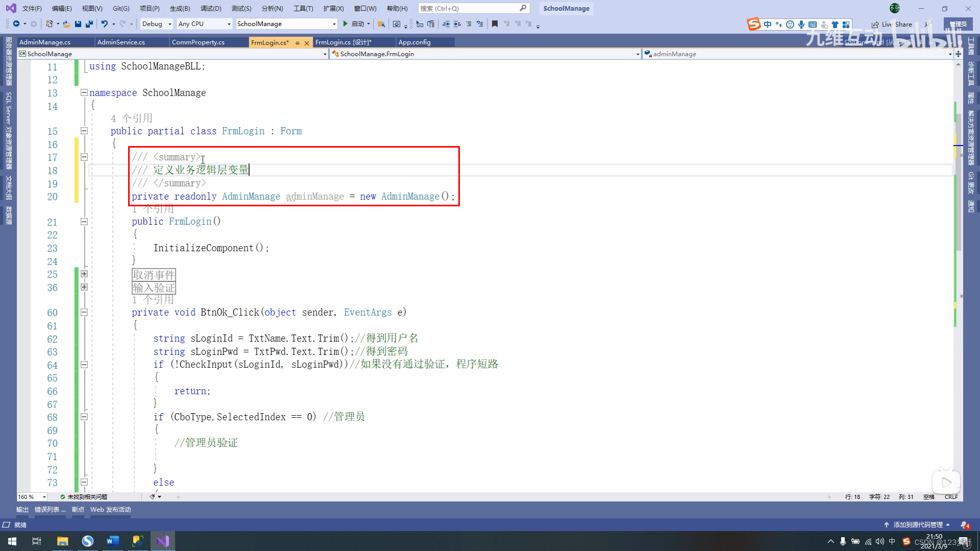Expand the 输入验证 collapsed region
The height and width of the screenshot is (551, 980).
84,288
